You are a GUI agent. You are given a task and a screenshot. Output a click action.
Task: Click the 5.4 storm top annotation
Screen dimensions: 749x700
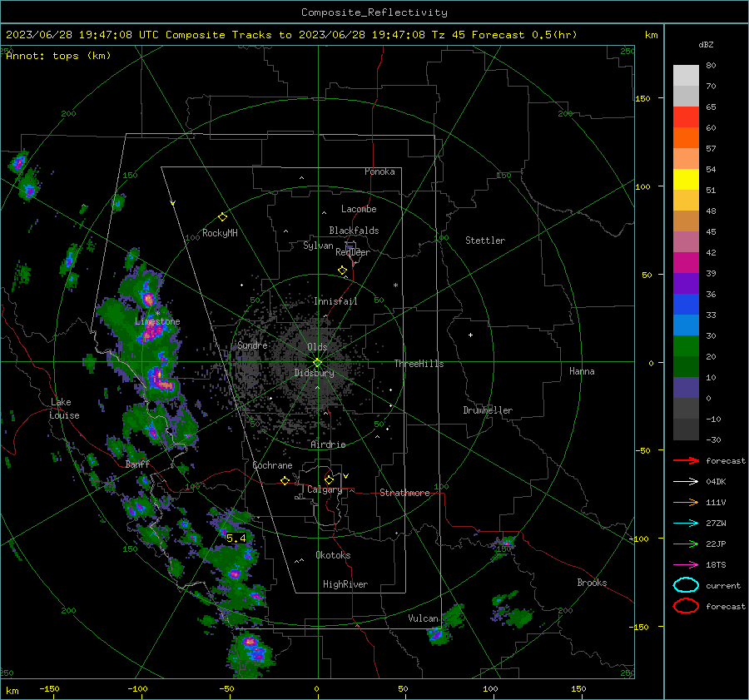click(x=236, y=538)
